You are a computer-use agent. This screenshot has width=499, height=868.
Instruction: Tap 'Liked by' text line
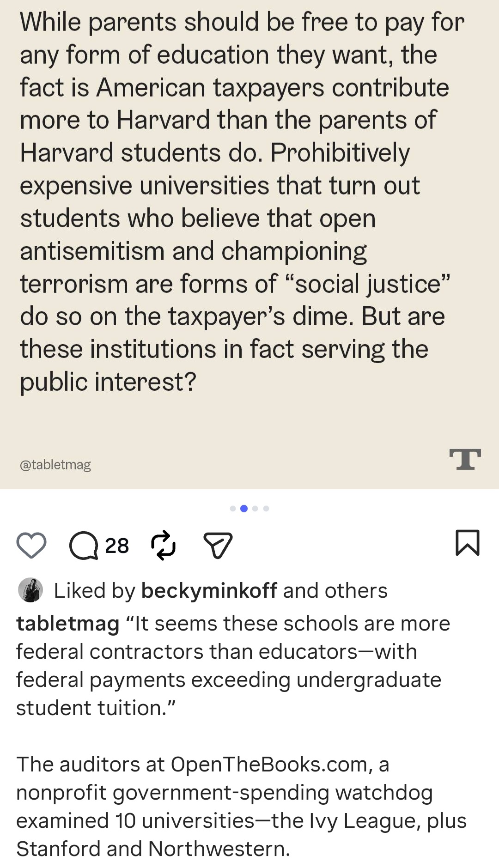point(220,590)
